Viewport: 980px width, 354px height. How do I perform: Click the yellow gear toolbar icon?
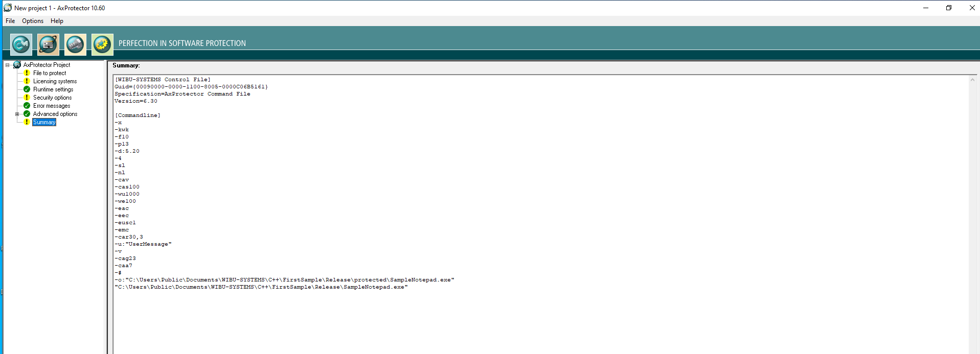102,44
